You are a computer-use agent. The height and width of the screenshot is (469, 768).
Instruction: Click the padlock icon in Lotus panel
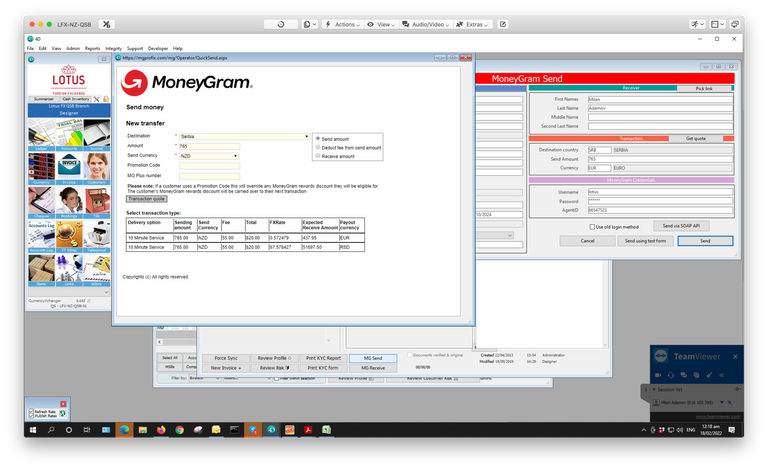tap(106, 99)
